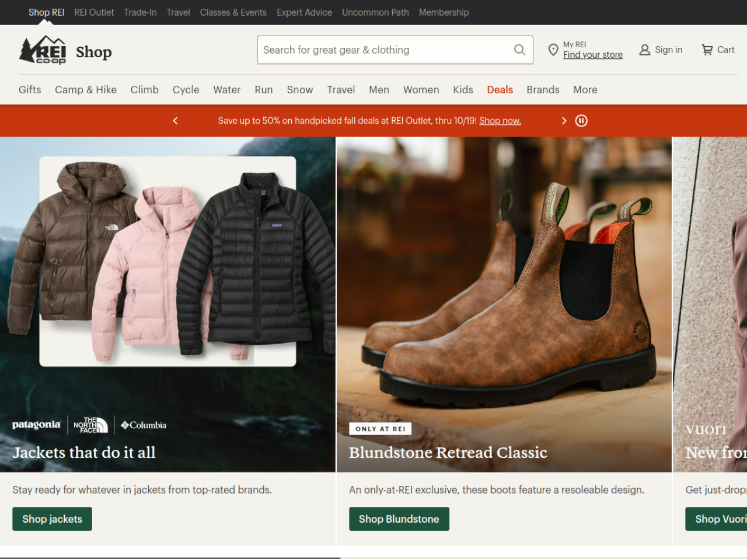
Task: Visit Uncommon Path top link
Action: [375, 12]
